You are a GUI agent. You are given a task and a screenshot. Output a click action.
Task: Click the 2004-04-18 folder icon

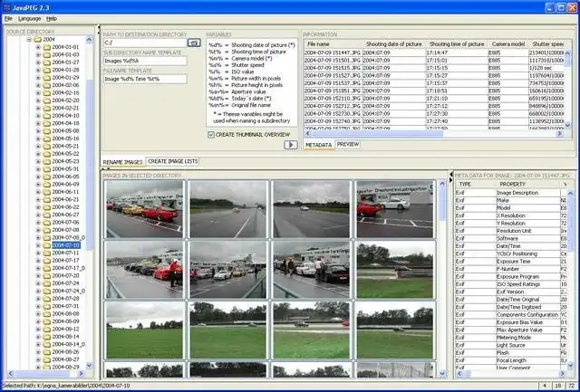[46, 123]
